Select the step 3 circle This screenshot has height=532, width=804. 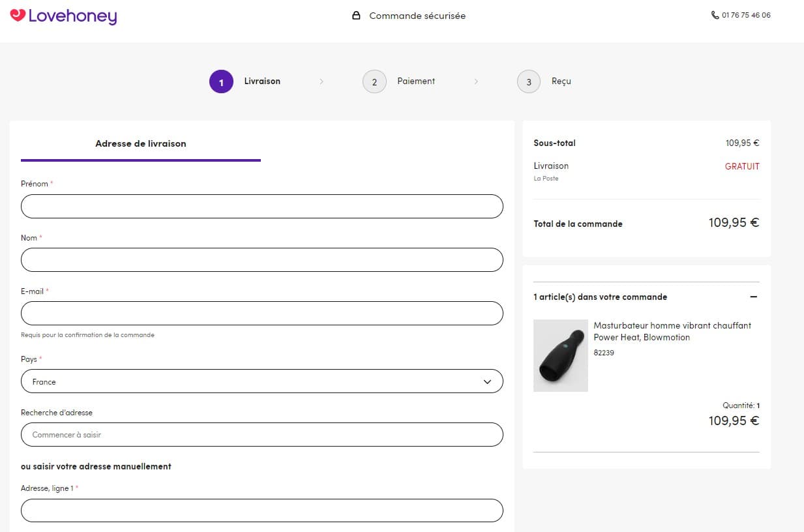click(x=529, y=81)
